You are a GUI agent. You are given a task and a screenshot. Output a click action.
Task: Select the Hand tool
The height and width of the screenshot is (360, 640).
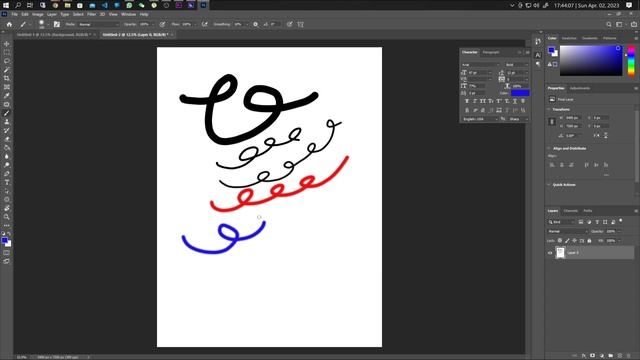[7, 208]
